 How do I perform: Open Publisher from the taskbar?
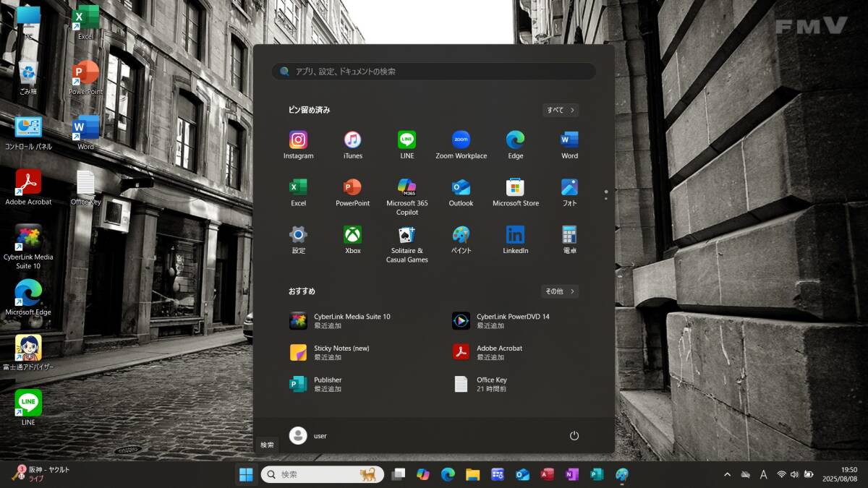point(597,474)
